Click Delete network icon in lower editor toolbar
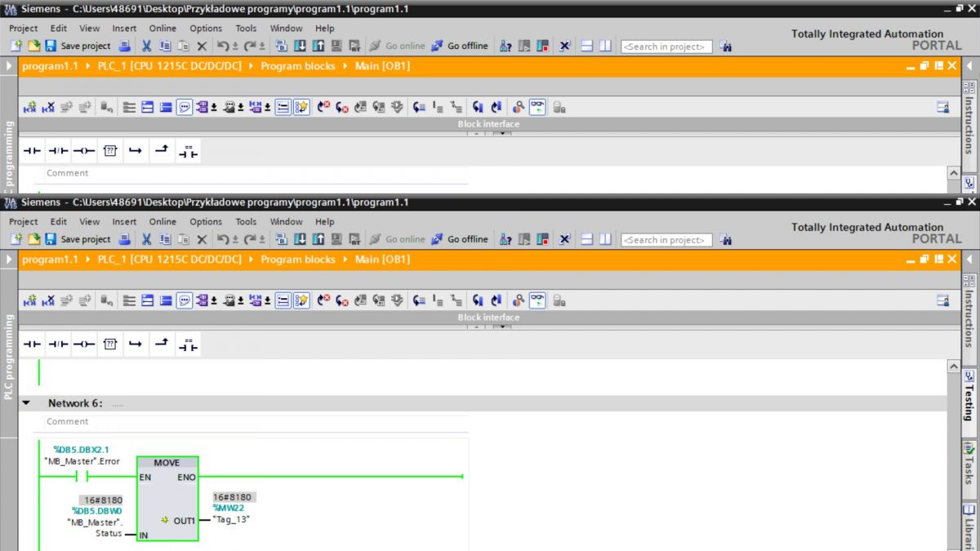Viewport: 980px width, 551px height. click(49, 300)
